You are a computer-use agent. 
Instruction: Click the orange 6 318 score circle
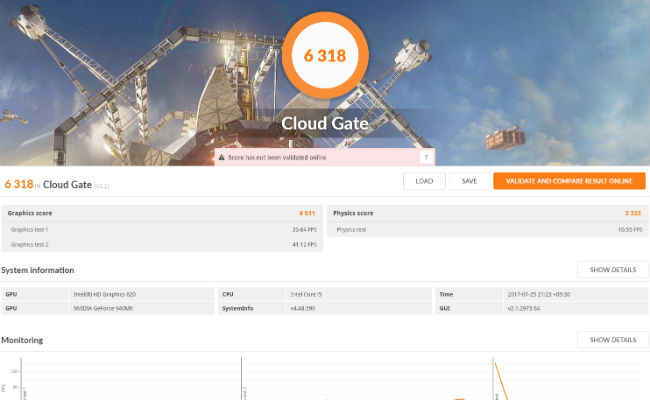[325, 56]
